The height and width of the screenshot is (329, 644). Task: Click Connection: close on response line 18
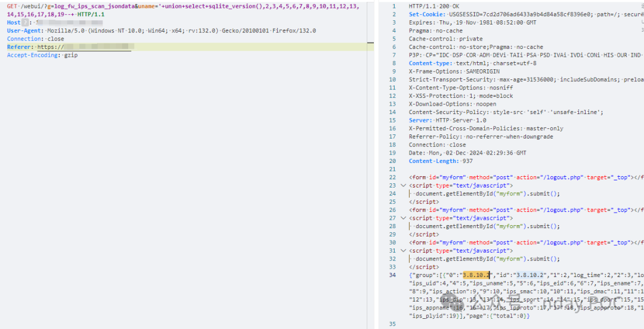click(437, 144)
